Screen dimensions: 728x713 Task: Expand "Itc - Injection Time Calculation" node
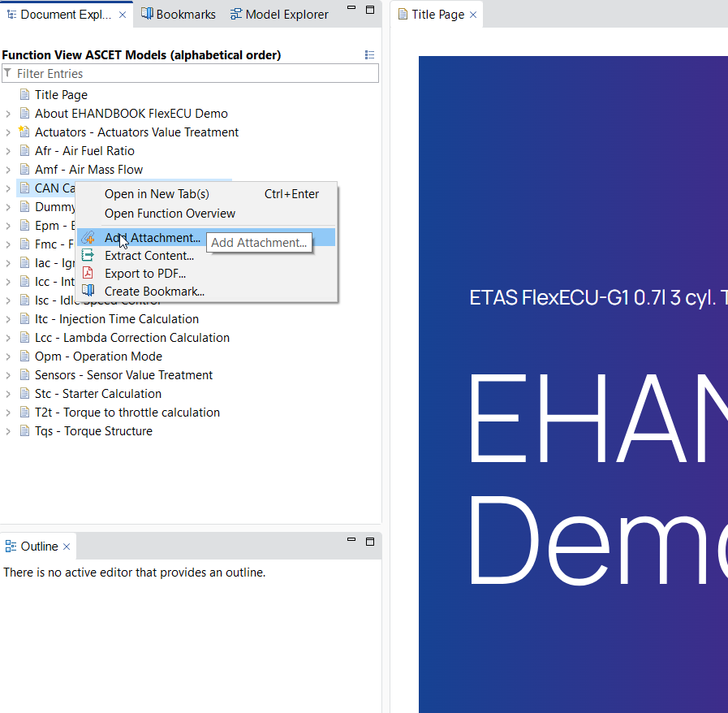[x=6, y=318]
